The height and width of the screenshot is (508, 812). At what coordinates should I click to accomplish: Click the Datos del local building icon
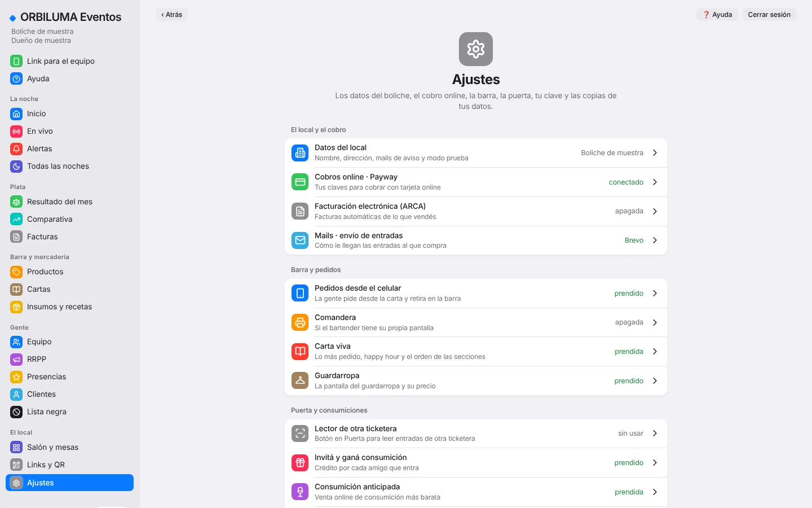click(x=300, y=152)
